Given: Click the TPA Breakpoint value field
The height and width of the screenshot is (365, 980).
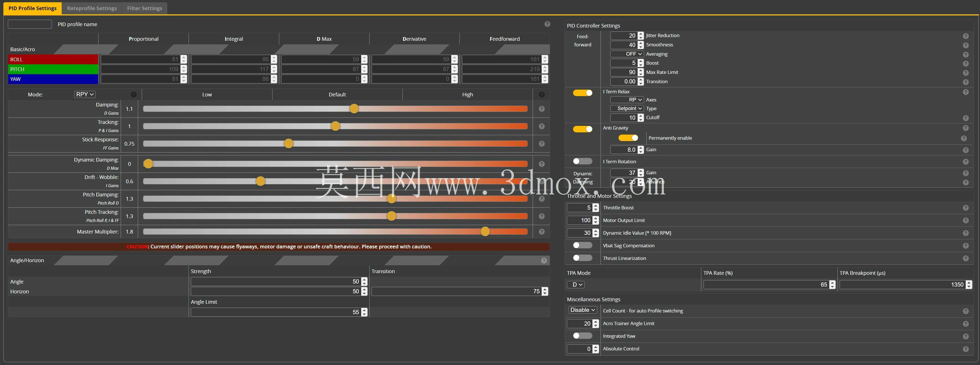Looking at the screenshot, I should coord(905,285).
